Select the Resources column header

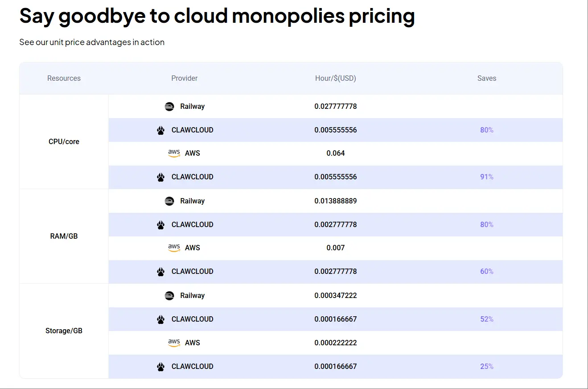coord(64,79)
